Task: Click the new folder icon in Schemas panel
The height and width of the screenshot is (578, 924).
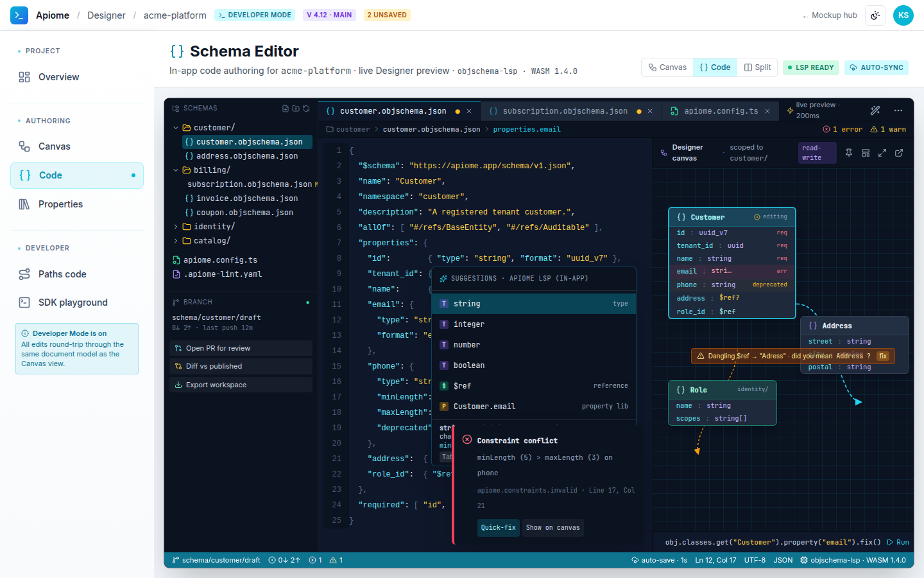Action: [x=296, y=109]
